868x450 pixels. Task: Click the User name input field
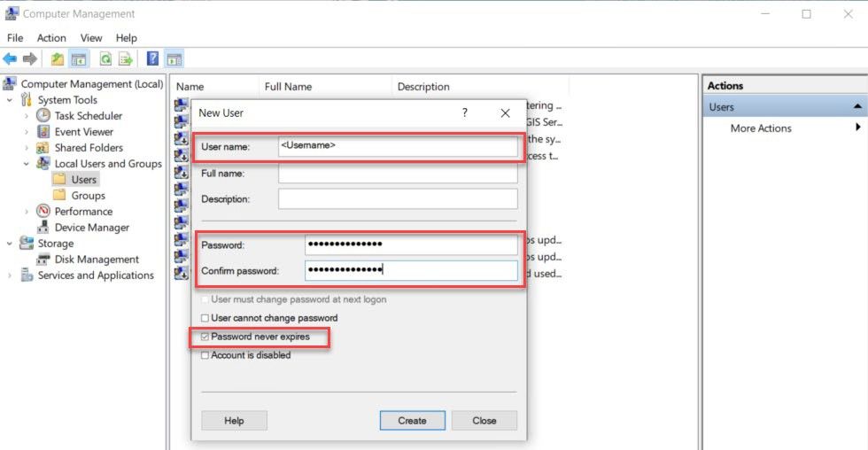(x=398, y=147)
